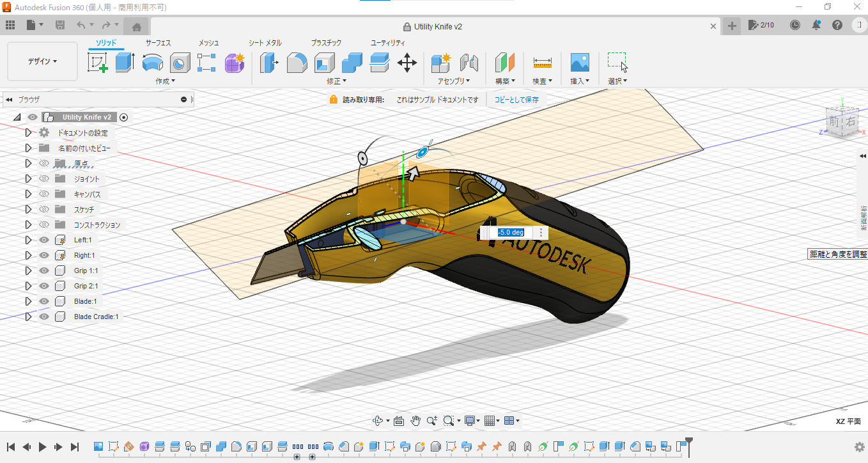Screen dimensions: 868x463
Task: Open the デザイン workspace dropdown
Action: 42,61
